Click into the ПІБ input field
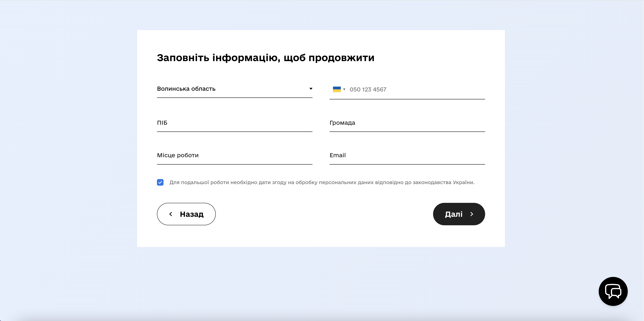This screenshot has width=644, height=321. 235,123
